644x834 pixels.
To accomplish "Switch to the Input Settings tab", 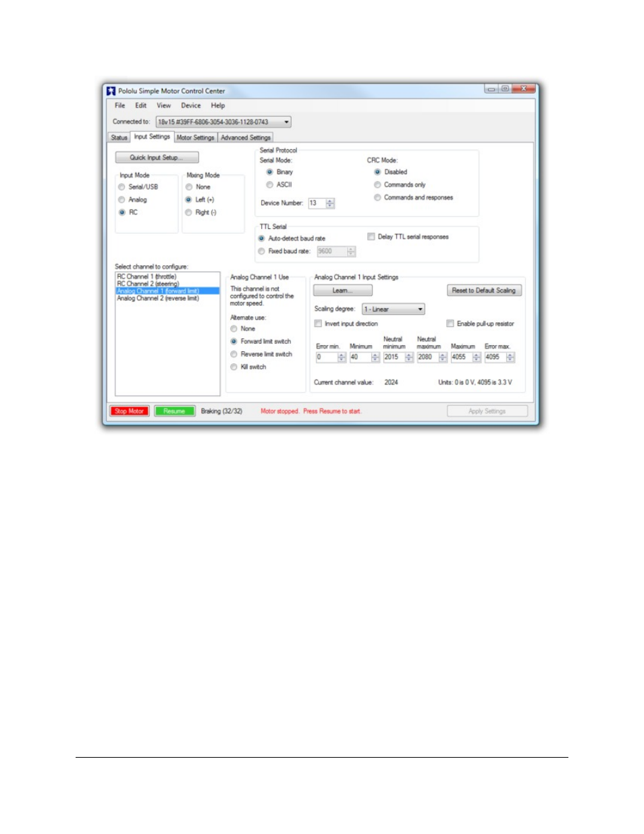I will coord(152,136).
